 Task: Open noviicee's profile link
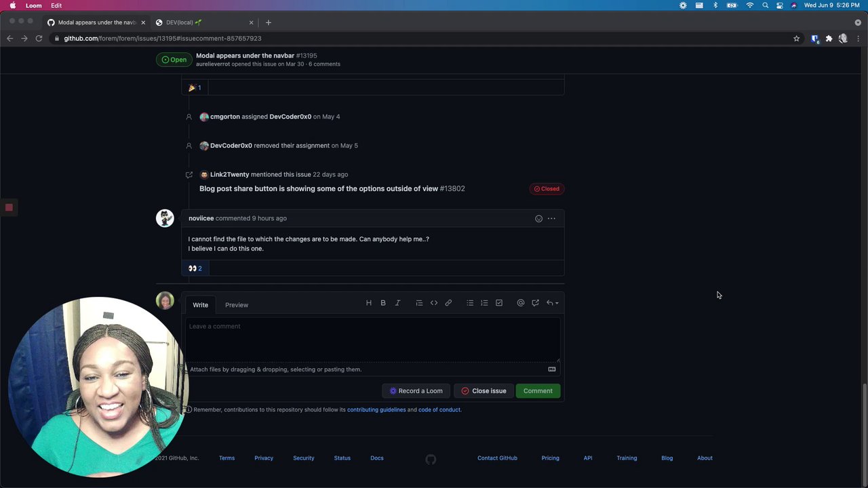[x=201, y=218]
